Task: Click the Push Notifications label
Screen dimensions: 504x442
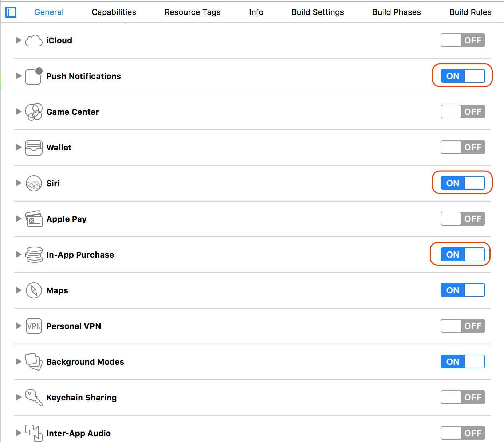Action: pos(83,76)
